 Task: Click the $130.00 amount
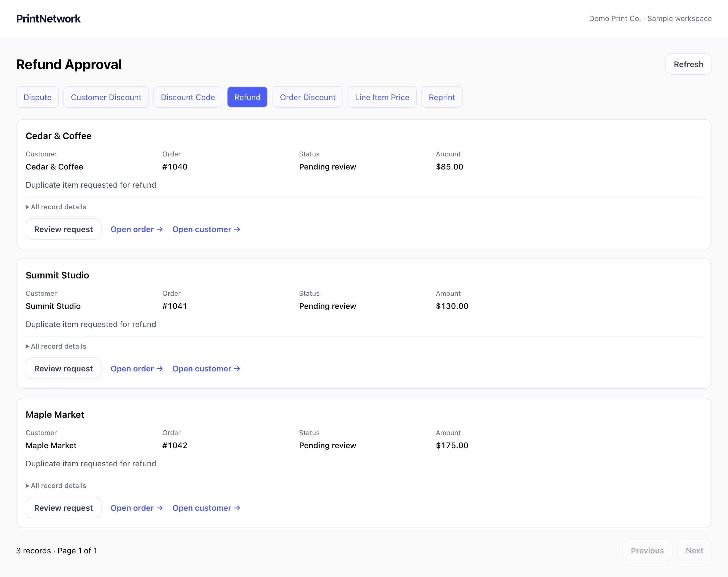click(x=452, y=306)
